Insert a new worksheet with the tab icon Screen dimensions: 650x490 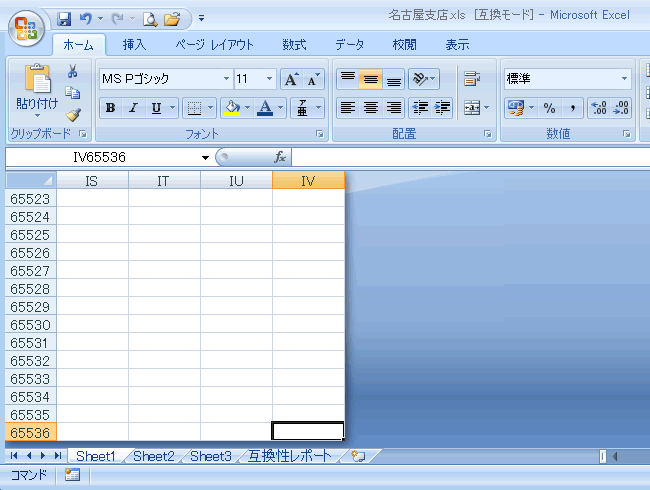point(358,456)
